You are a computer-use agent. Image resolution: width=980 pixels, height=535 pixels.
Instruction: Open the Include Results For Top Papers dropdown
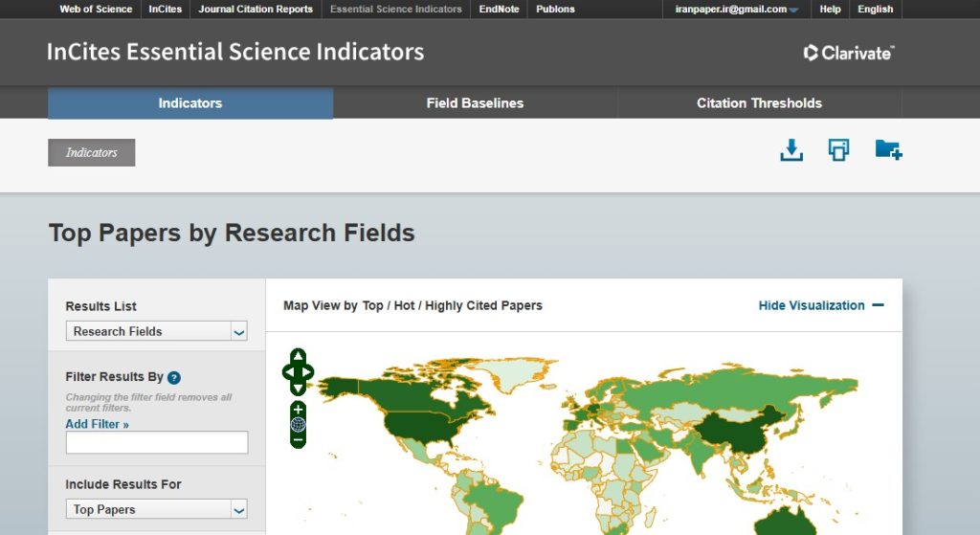pyautogui.click(x=156, y=509)
